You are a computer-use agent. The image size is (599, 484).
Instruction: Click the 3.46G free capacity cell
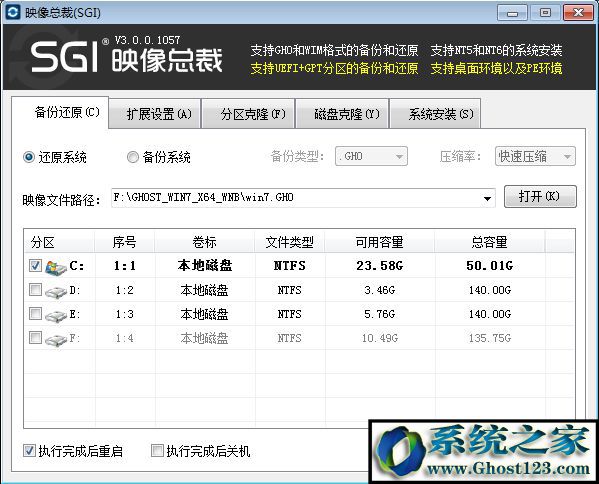coord(379,290)
